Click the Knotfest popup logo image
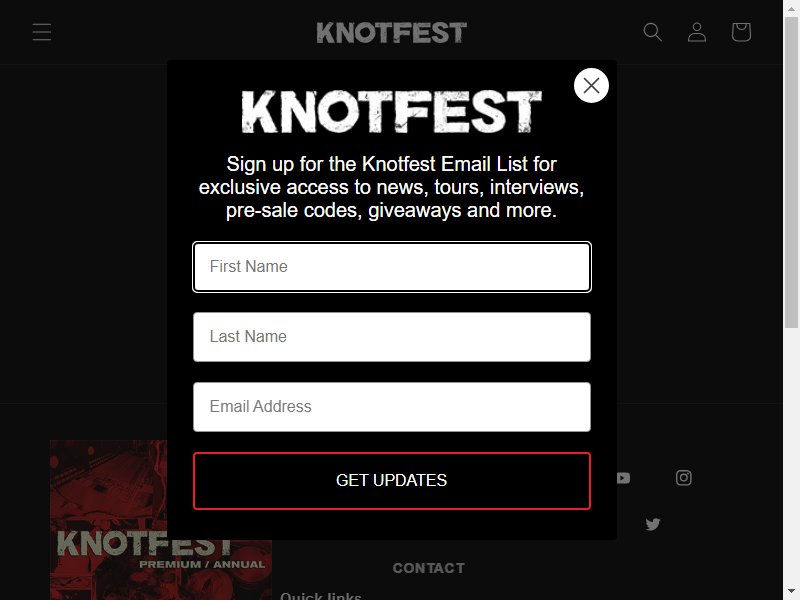The height and width of the screenshot is (600, 800). [x=391, y=112]
